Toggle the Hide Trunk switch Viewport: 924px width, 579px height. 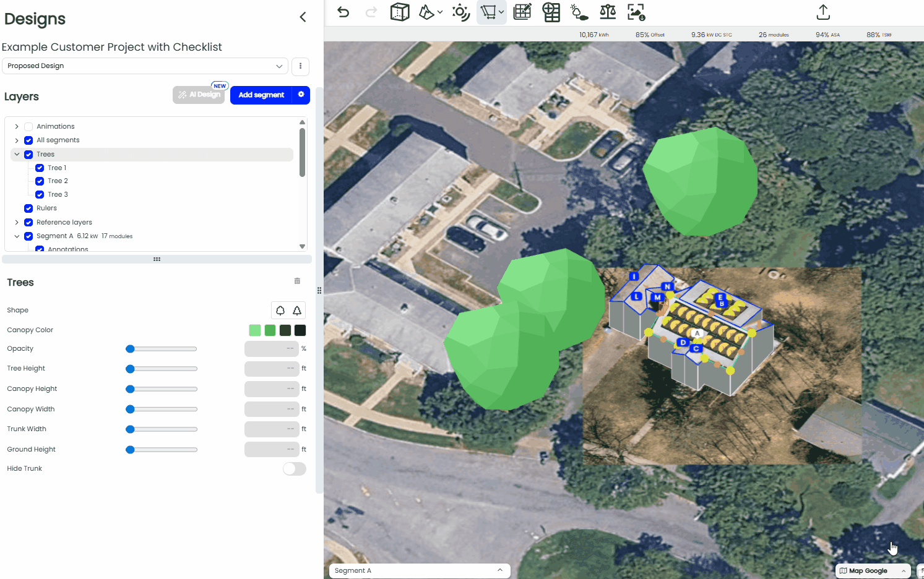[x=295, y=469]
